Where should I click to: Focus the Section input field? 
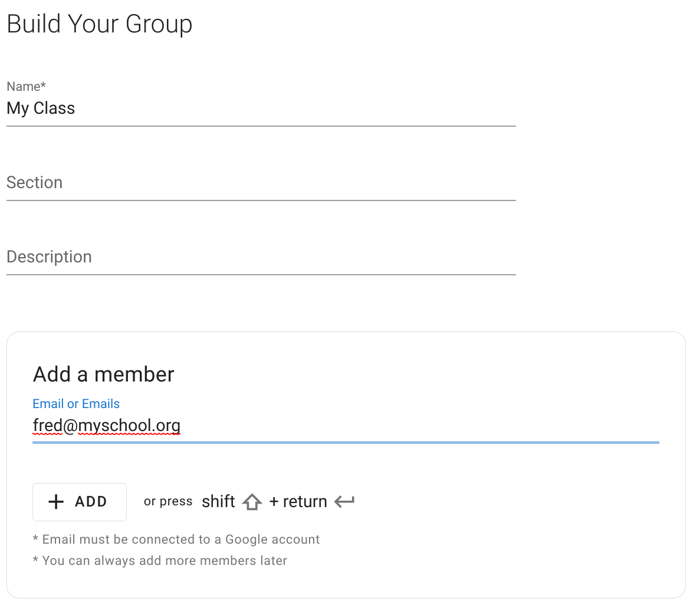click(x=261, y=183)
